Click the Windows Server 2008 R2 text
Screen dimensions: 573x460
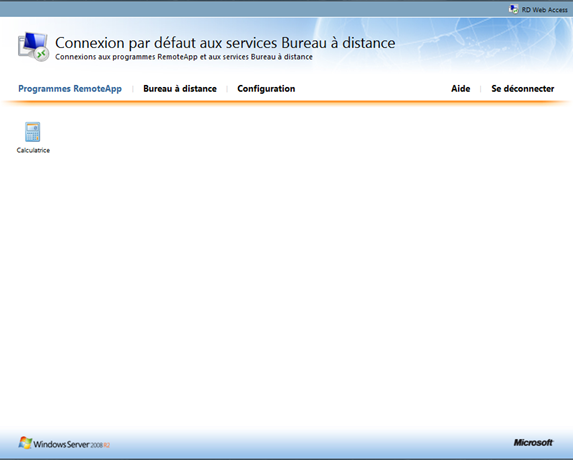click(72, 444)
